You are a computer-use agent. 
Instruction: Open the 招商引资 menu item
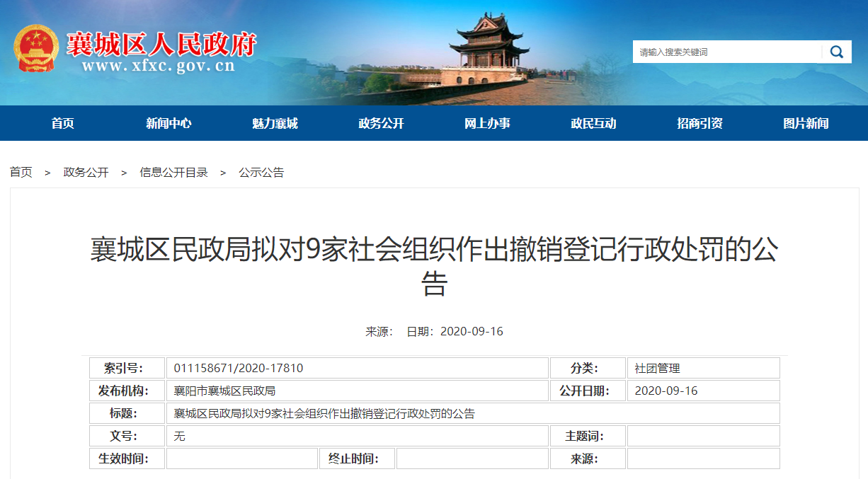(699, 124)
